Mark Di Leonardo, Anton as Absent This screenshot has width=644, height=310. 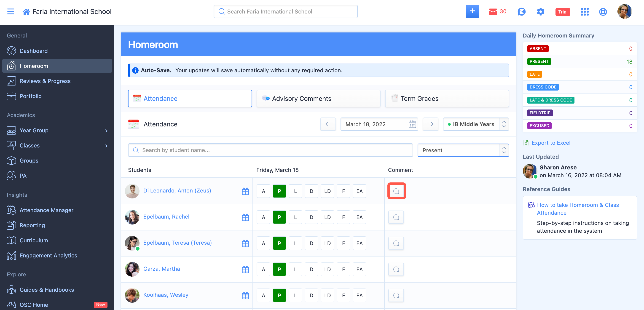tap(263, 191)
